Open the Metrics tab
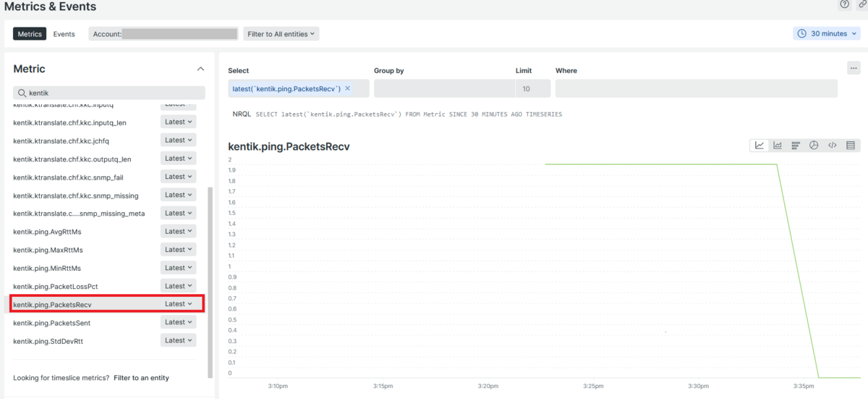 [x=30, y=34]
